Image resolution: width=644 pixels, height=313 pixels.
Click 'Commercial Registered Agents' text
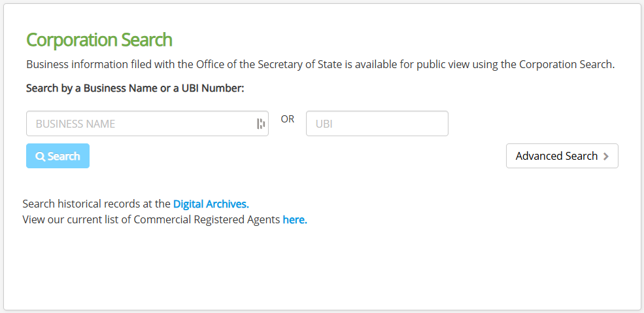click(207, 219)
